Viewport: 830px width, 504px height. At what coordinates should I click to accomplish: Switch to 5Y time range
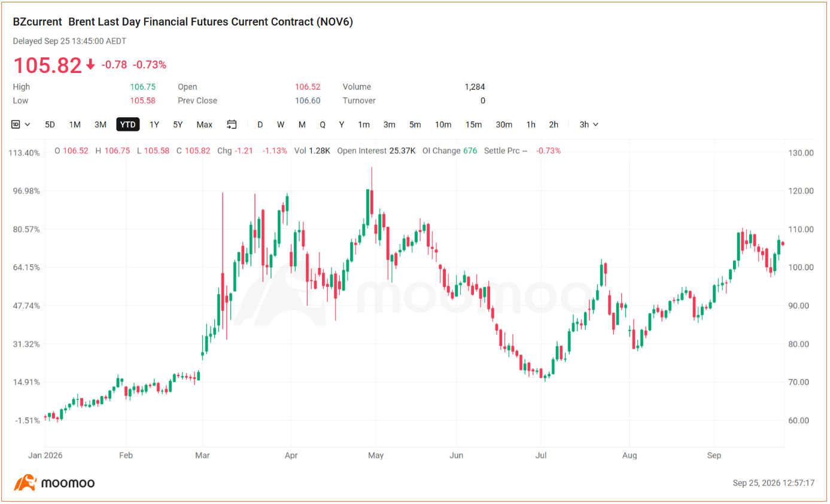(178, 124)
